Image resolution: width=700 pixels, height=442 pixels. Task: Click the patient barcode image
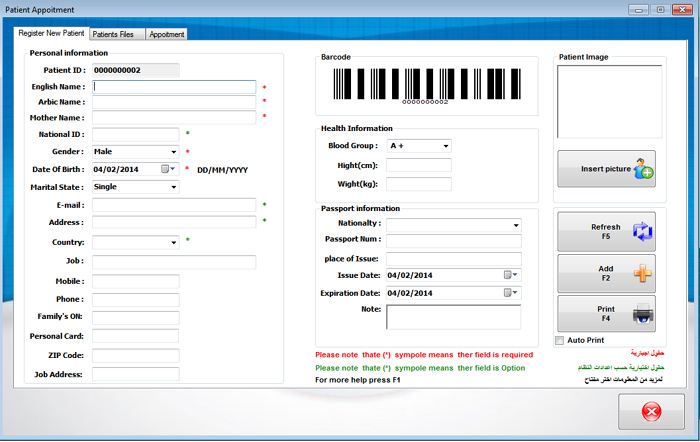pos(427,86)
